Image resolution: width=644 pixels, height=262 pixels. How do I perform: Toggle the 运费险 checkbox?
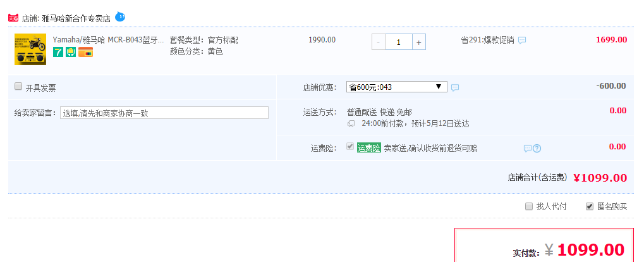point(350,146)
